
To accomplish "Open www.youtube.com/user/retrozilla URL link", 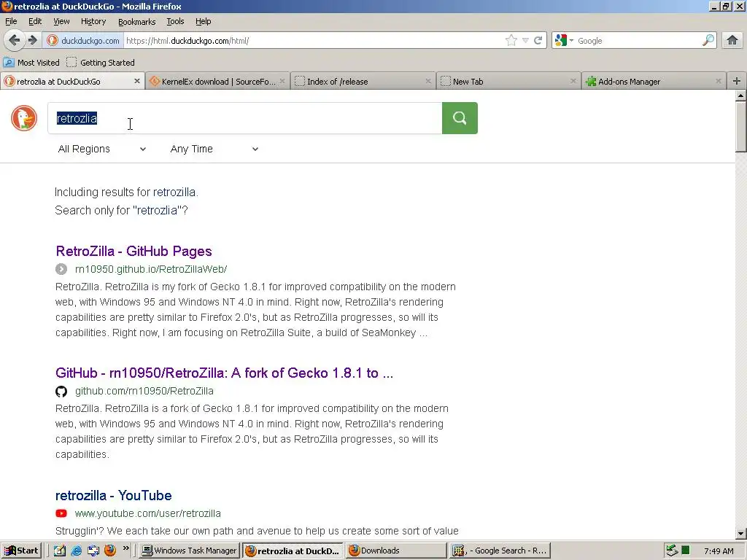I will click(147, 513).
